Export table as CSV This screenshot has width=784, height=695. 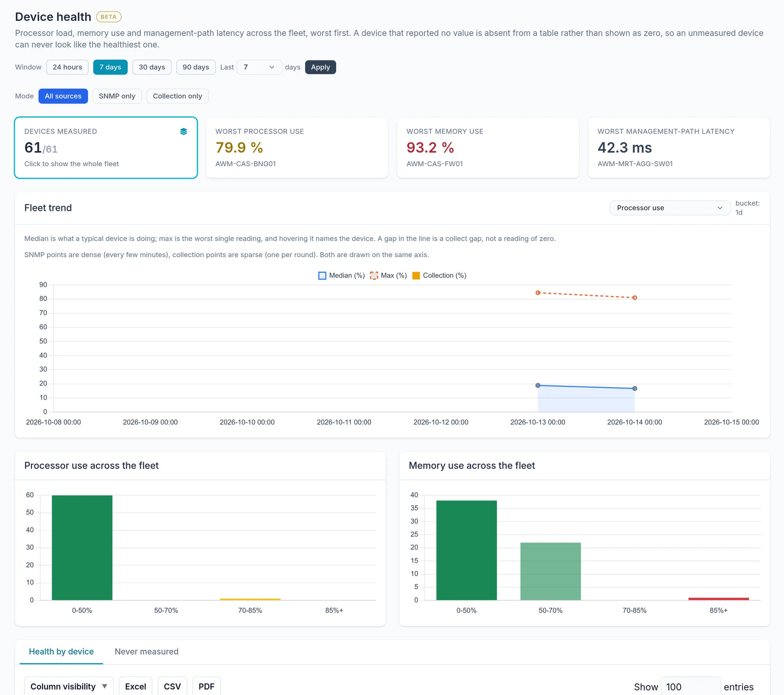pyautogui.click(x=172, y=686)
